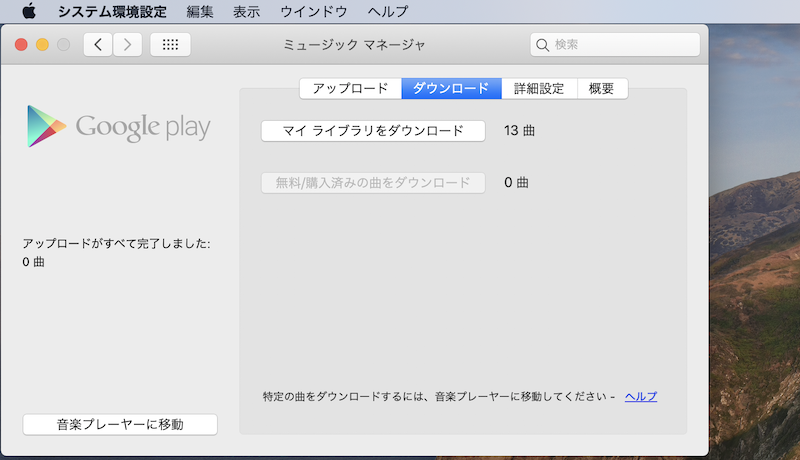The height and width of the screenshot is (460, 800).
Task: Open the blue ヘルプ link
Action: (641, 396)
